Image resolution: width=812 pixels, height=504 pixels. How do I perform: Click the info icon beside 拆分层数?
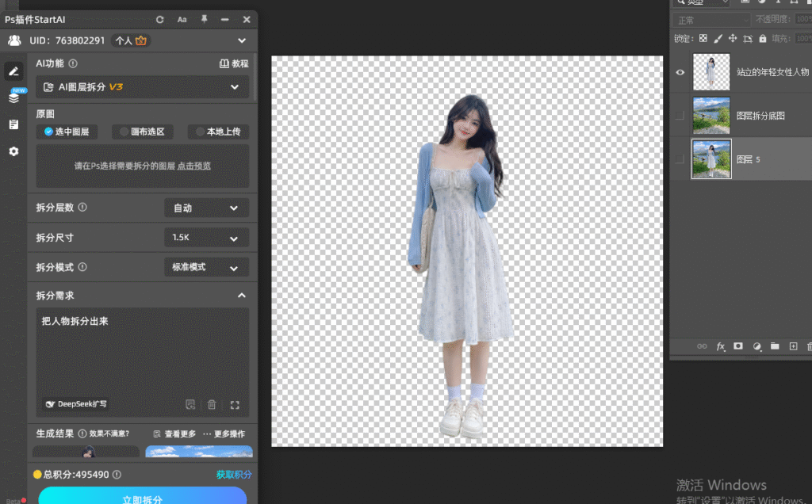pos(82,207)
